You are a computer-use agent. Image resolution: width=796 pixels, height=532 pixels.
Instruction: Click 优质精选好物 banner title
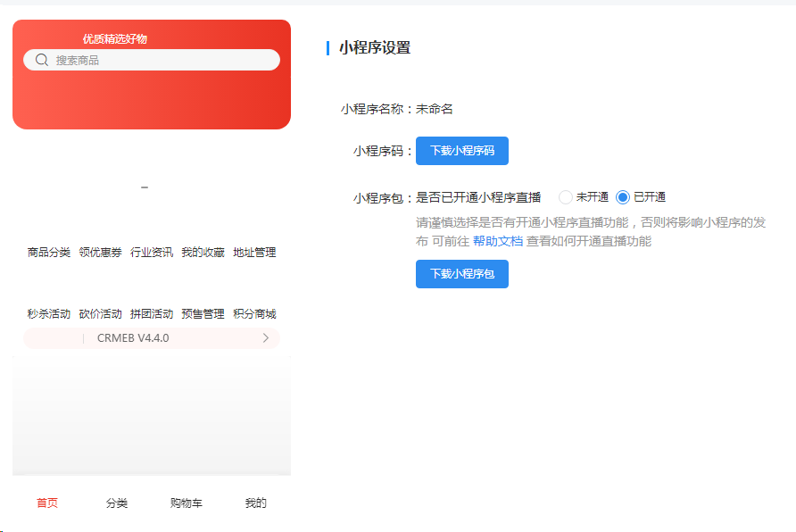(115, 39)
